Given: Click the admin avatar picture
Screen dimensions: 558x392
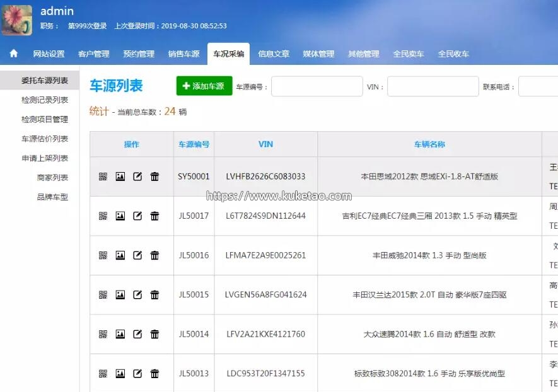Looking at the screenshot, I should (17, 19).
